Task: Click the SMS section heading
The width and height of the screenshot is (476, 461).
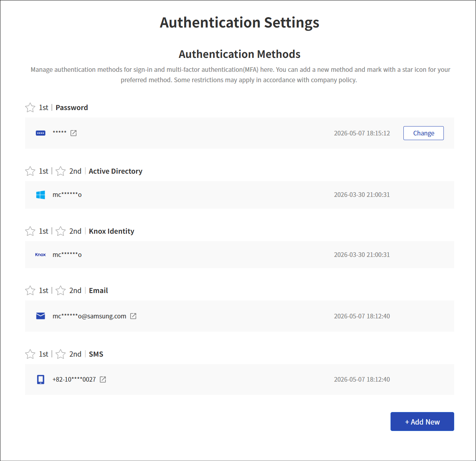Action: coord(96,354)
